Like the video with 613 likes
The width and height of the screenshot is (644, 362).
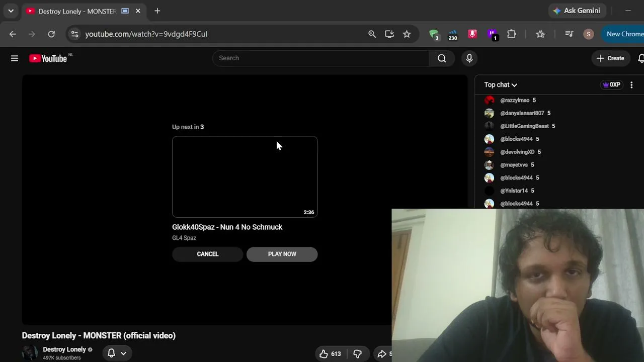(x=330, y=354)
